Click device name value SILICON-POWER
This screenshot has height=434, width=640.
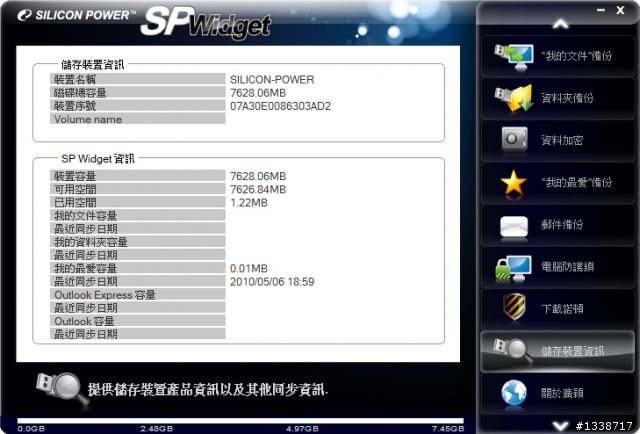click(x=272, y=79)
